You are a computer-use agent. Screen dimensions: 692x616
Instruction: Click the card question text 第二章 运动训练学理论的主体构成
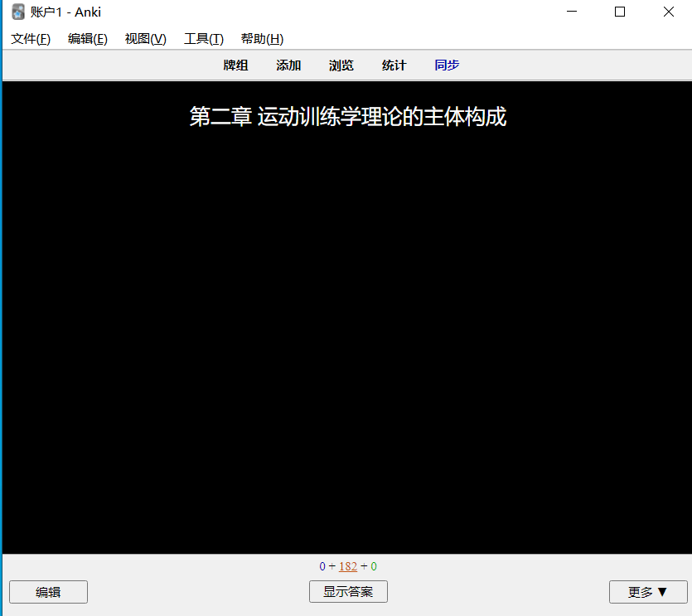(348, 117)
